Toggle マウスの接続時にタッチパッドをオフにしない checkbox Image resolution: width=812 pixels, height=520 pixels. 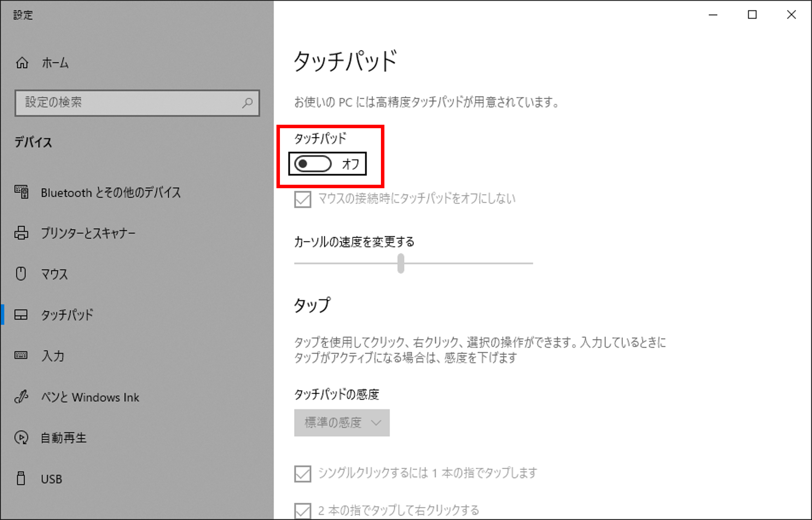coord(303,199)
